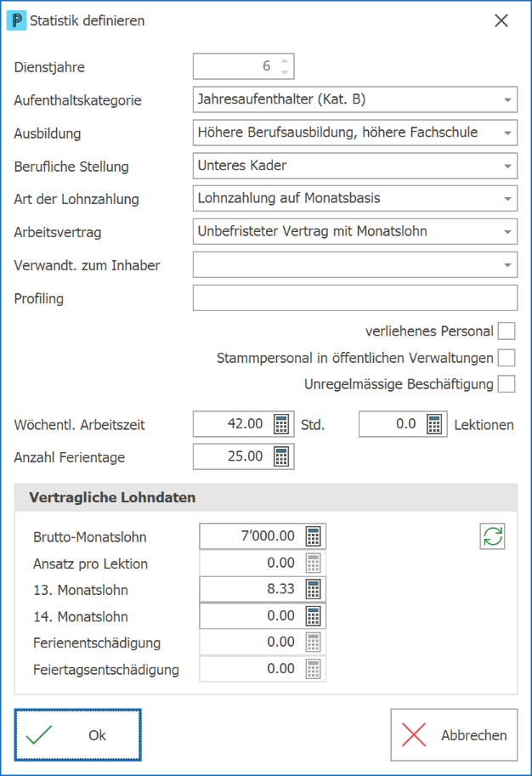Decrease Dienstjahre with down arrow

coord(284,72)
